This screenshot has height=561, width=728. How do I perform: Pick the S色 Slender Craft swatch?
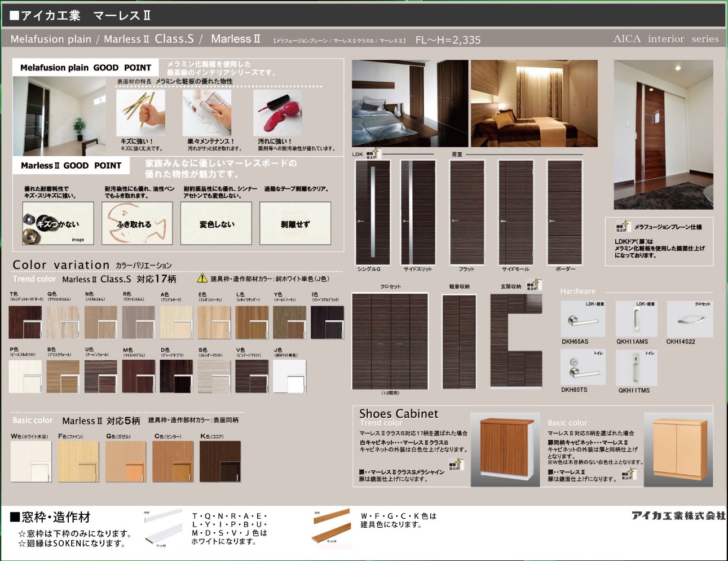[214, 376]
